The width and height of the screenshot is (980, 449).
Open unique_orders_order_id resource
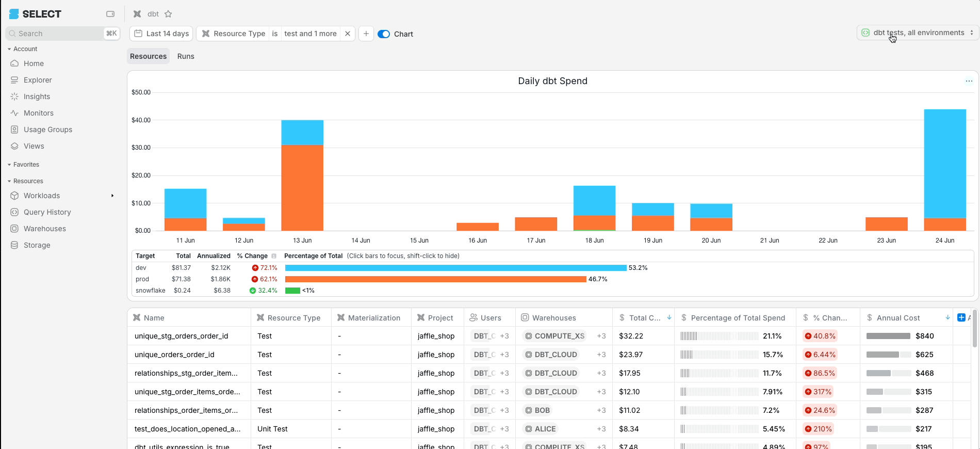coord(174,355)
